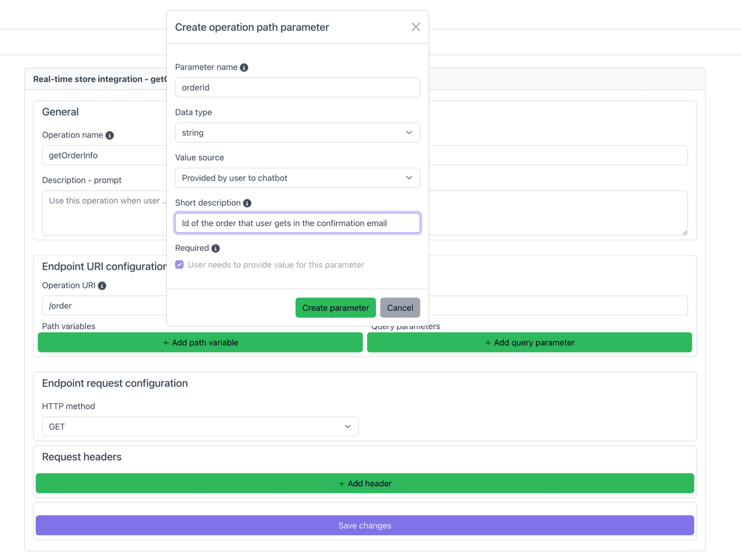Click Add path variable

199,342
